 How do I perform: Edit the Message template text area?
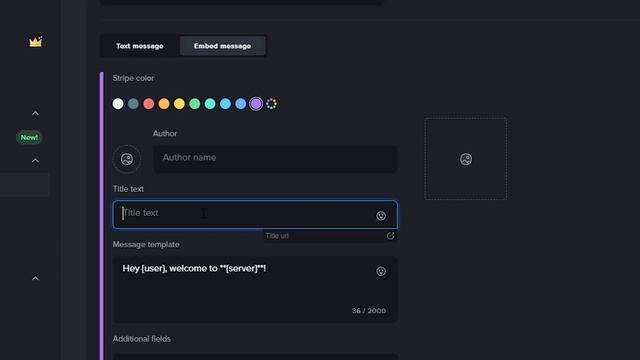[255, 289]
